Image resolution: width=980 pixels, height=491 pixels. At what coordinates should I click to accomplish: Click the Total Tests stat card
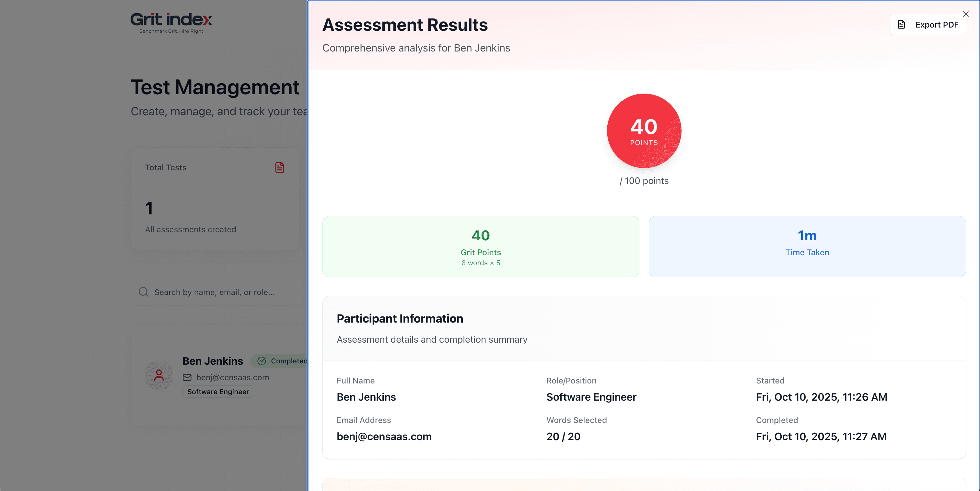click(x=215, y=199)
